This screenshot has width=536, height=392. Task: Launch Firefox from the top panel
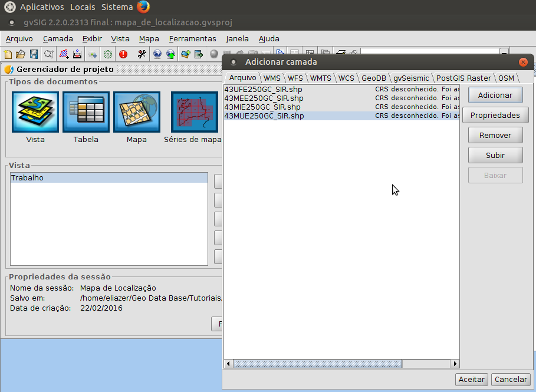(143, 7)
